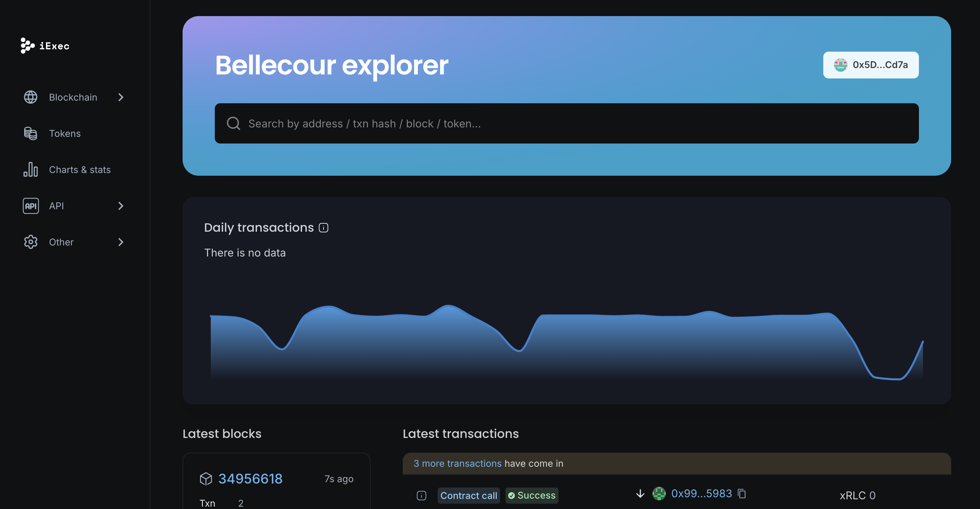Click the magnifier icon in the search bar

tap(234, 123)
